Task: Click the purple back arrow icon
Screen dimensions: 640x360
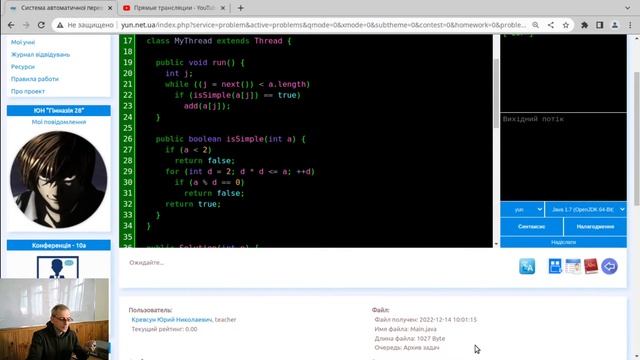Action: 609,267
